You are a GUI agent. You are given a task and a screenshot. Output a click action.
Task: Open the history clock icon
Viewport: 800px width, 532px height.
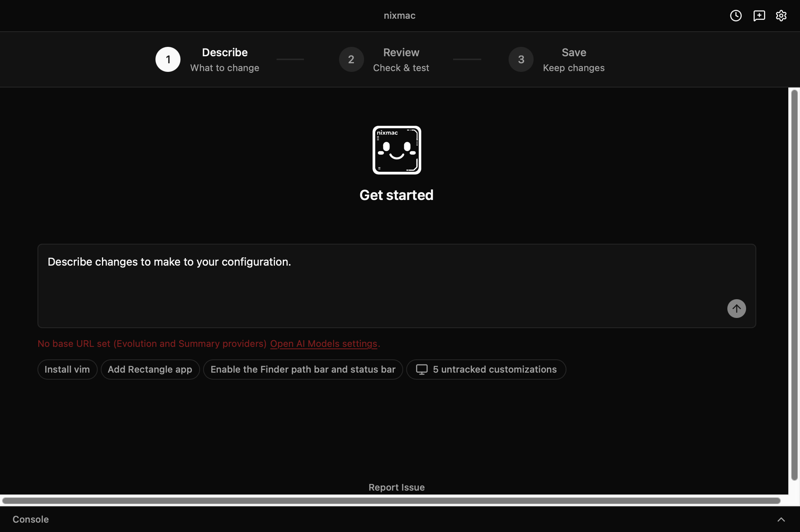[x=736, y=16]
